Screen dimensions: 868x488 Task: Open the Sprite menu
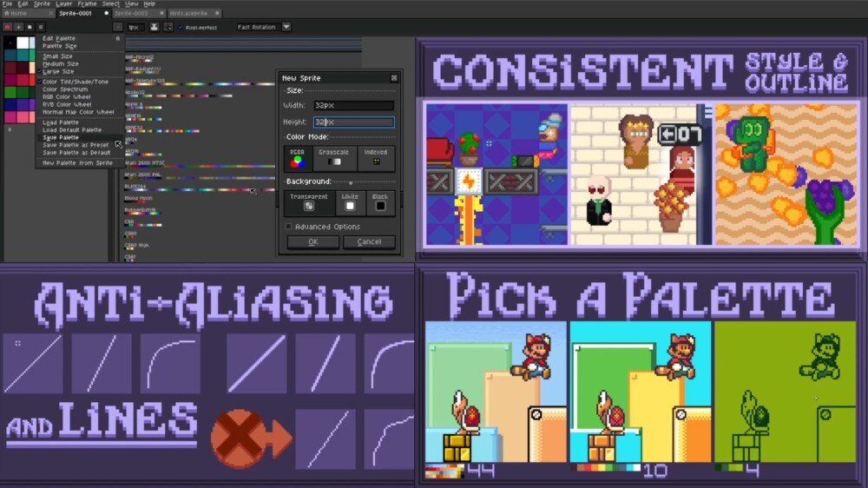pyautogui.click(x=42, y=3)
